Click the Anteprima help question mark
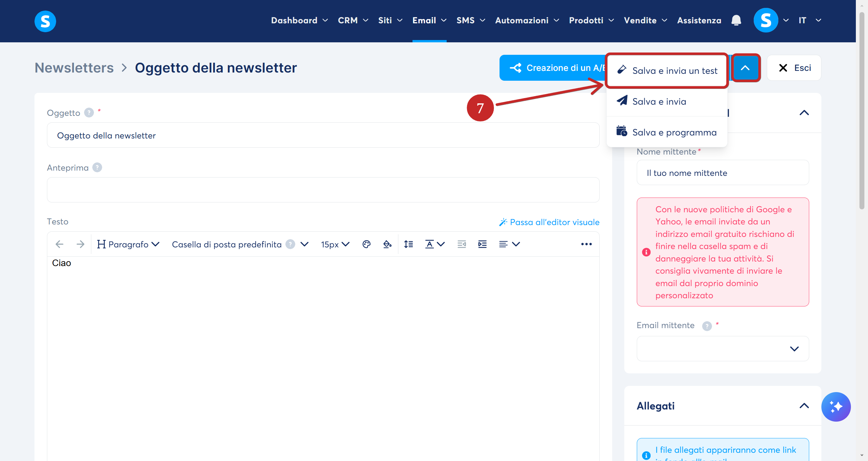Image resolution: width=868 pixels, height=461 pixels. tap(97, 167)
